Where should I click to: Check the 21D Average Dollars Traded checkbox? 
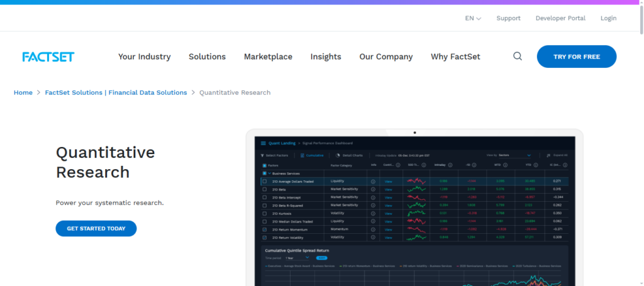(265, 182)
